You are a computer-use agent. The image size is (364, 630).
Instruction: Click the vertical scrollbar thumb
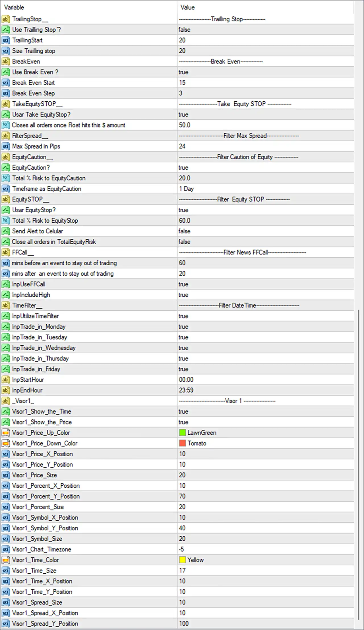point(359,465)
